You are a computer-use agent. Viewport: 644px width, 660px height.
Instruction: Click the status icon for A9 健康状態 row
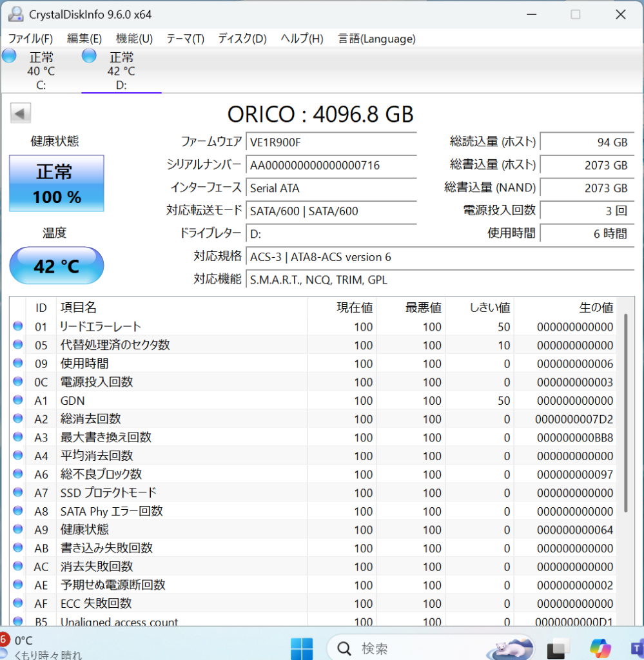point(17,529)
